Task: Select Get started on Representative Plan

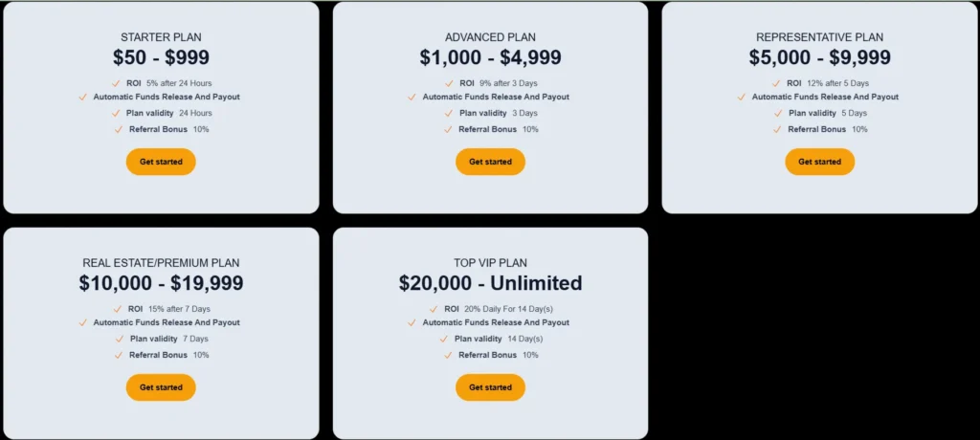Action: point(819,162)
